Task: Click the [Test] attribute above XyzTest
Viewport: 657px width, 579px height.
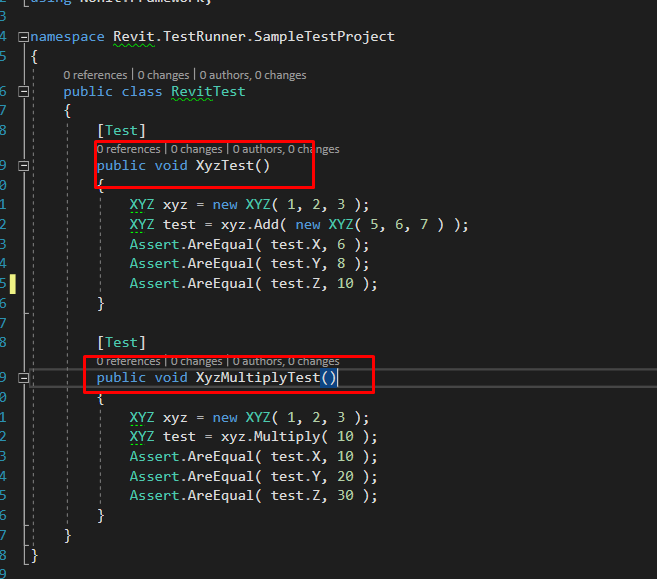Action: [121, 130]
